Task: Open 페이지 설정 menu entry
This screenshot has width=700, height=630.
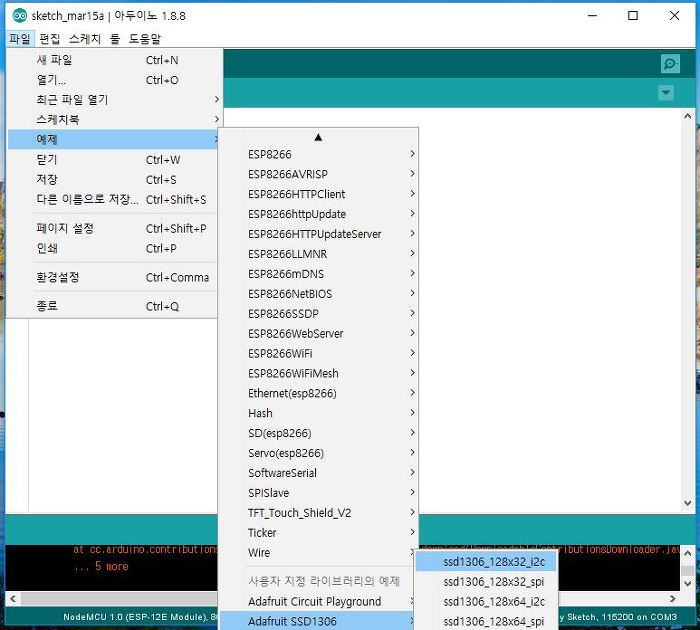Action: (x=113, y=228)
